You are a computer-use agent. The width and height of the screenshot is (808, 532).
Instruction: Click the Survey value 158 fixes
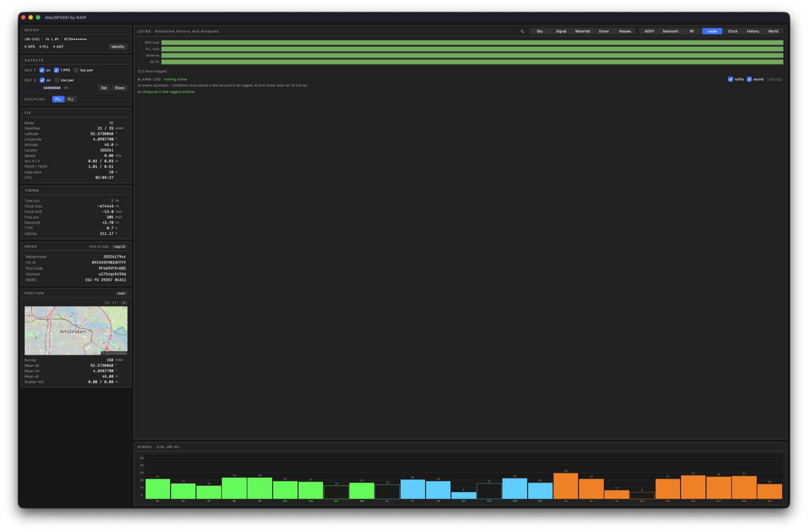click(x=115, y=360)
